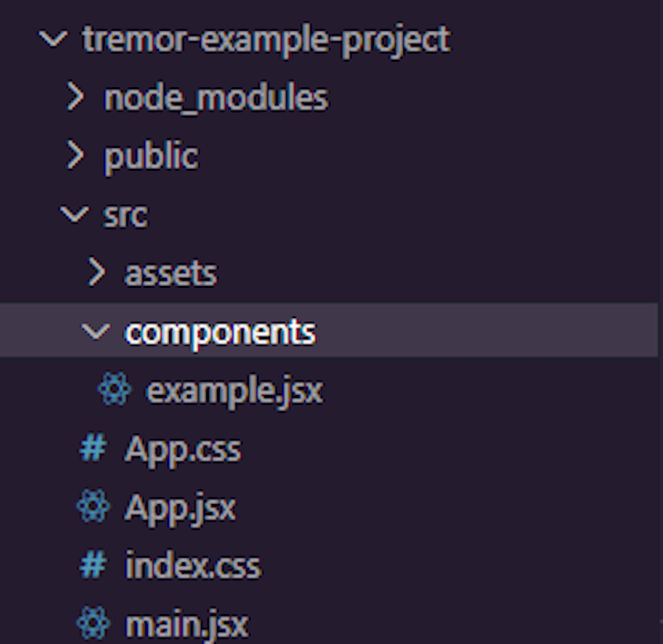663x644 pixels.
Task: Select the assets folder label
Action: [x=171, y=272]
